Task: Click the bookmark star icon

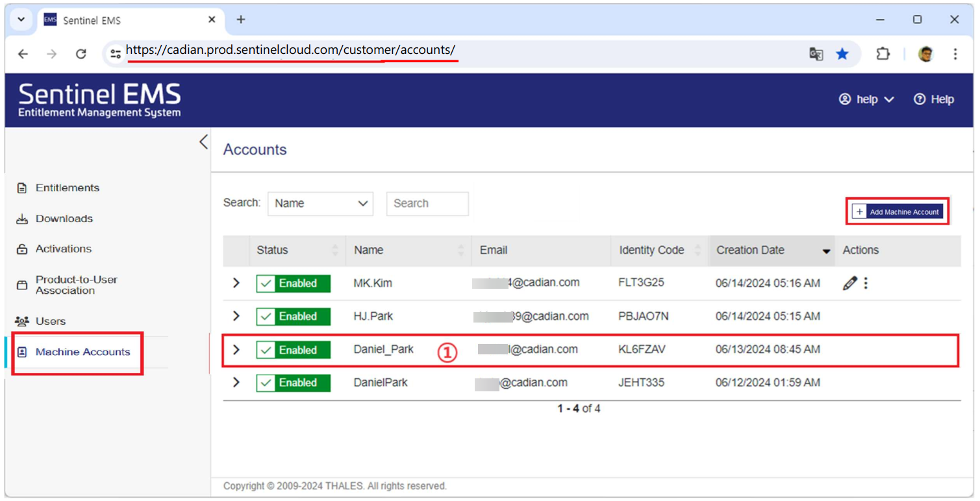Action: [x=842, y=54]
